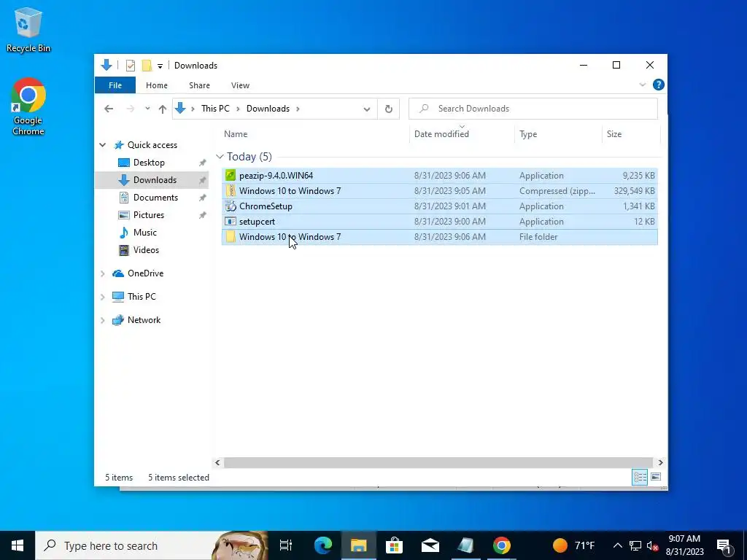Select OneDrive in navigation pane
Screen dimensions: 747x560
pyautogui.click(x=145, y=273)
